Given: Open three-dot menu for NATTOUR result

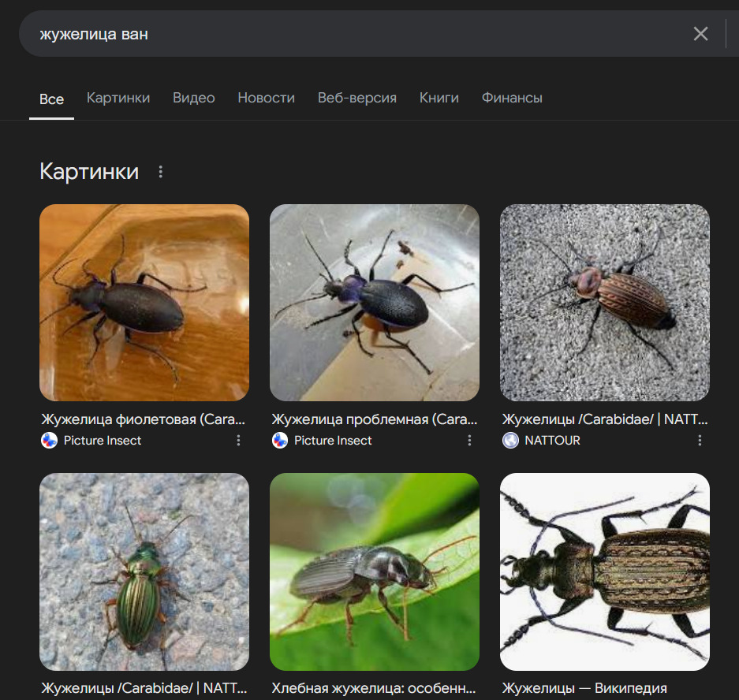Looking at the screenshot, I should click(700, 441).
